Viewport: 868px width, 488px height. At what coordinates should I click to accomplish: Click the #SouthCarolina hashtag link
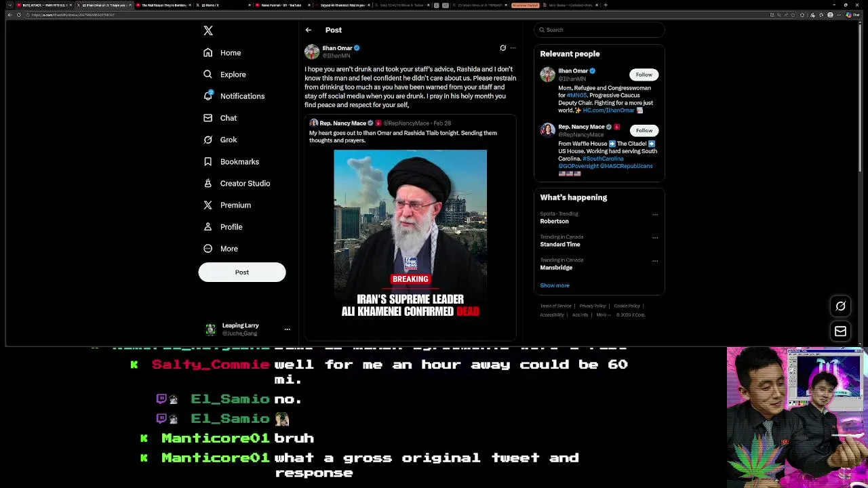[x=603, y=159]
